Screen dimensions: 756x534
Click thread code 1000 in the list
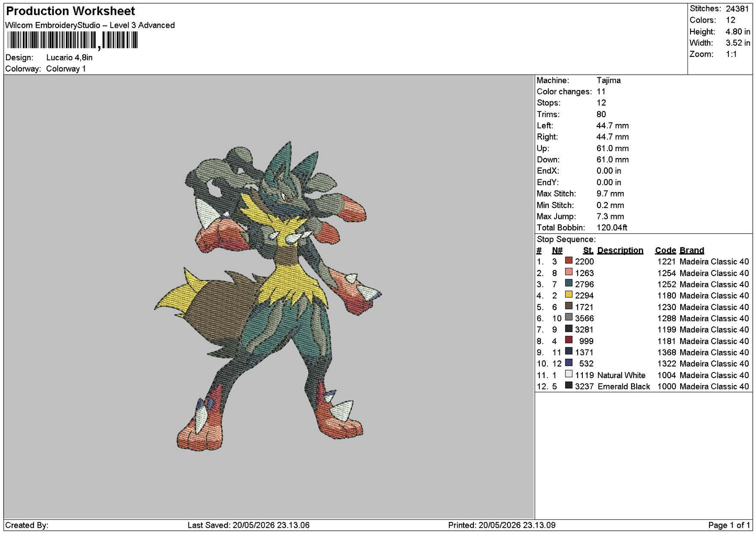click(x=667, y=387)
